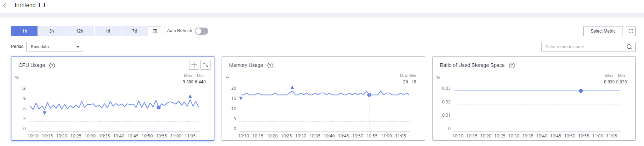Switch to the 3h time range
This screenshot has height=146, width=644.
[51, 31]
